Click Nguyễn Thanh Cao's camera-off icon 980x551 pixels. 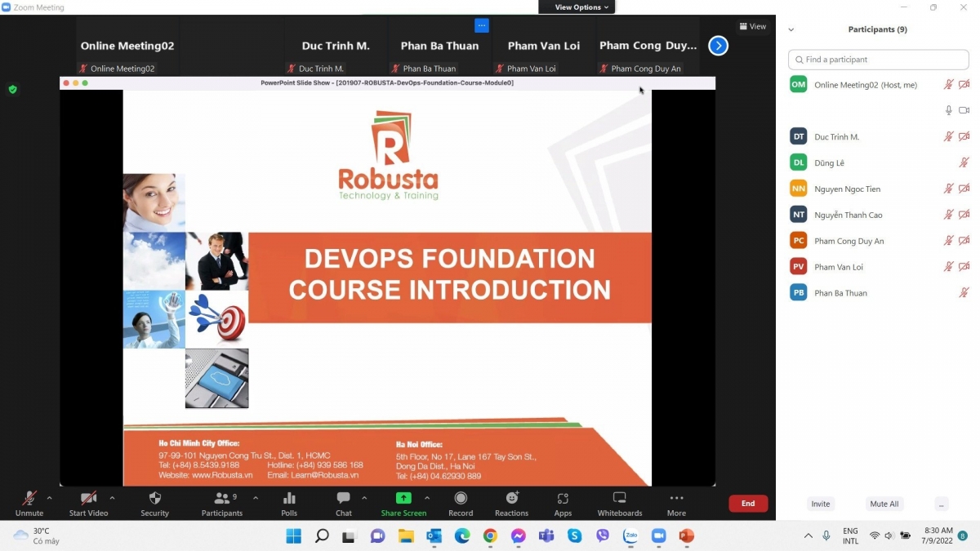(964, 215)
